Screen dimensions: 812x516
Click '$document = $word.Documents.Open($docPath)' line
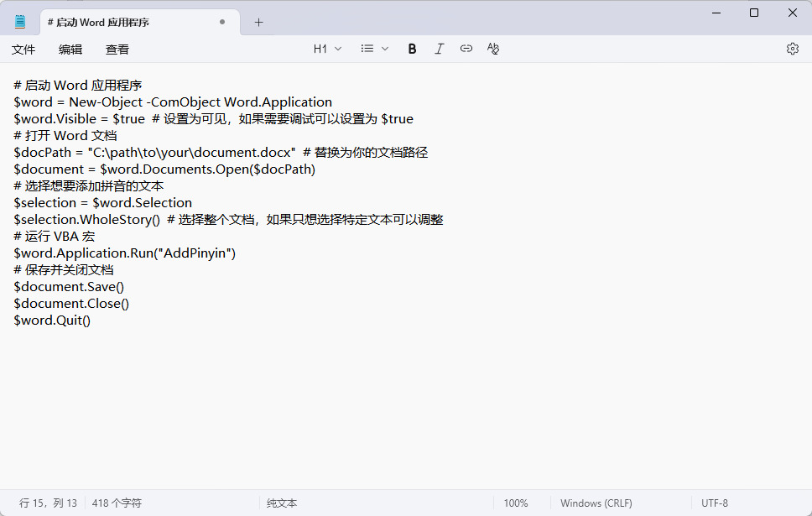[x=164, y=169]
